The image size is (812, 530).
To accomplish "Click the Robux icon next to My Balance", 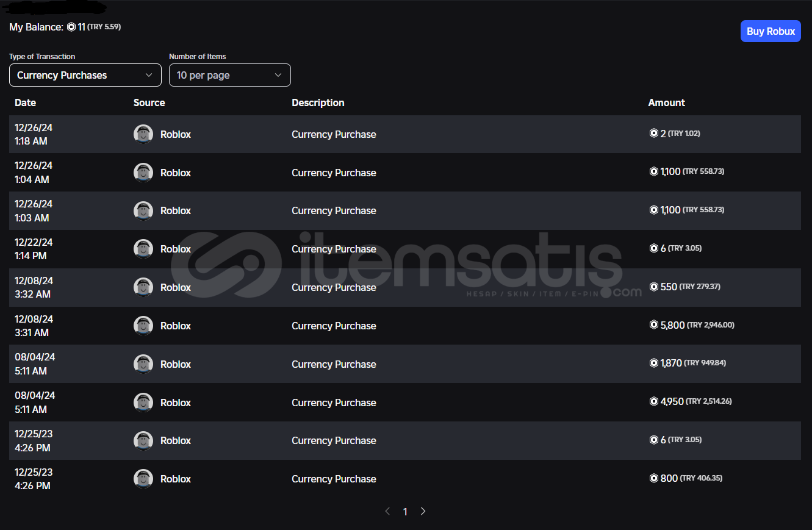I will (71, 27).
